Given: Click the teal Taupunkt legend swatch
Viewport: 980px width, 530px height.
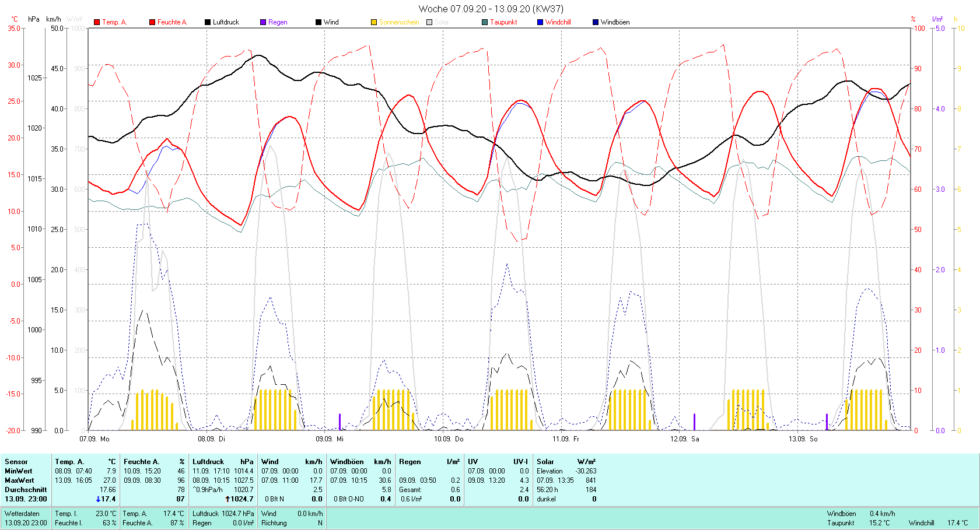Looking at the screenshot, I should coord(485,22).
